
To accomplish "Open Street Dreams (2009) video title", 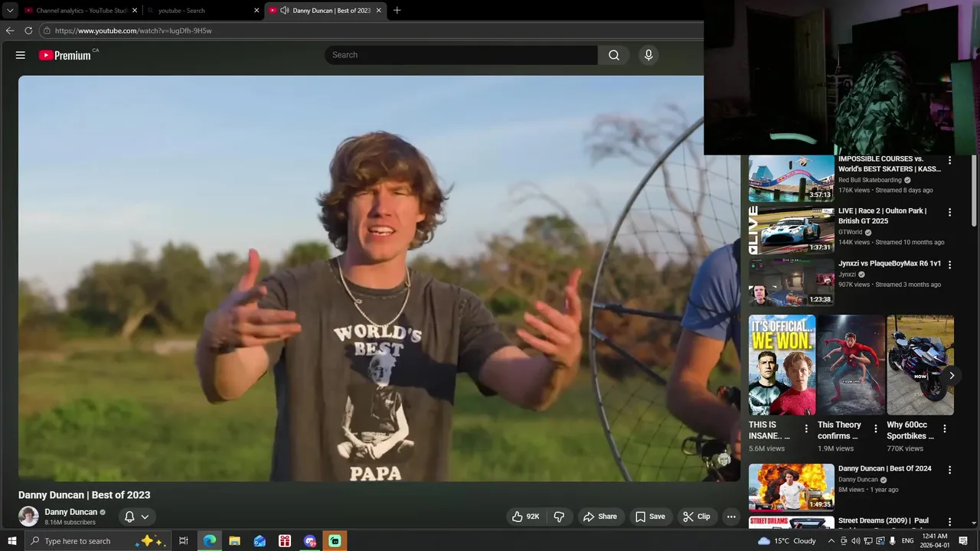I will (883, 520).
